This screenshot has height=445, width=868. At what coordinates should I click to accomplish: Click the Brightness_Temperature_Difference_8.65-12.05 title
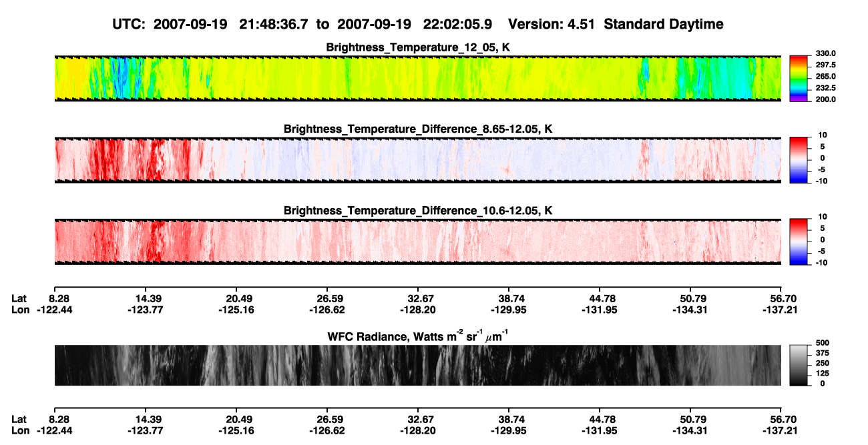tap(418, 129)
